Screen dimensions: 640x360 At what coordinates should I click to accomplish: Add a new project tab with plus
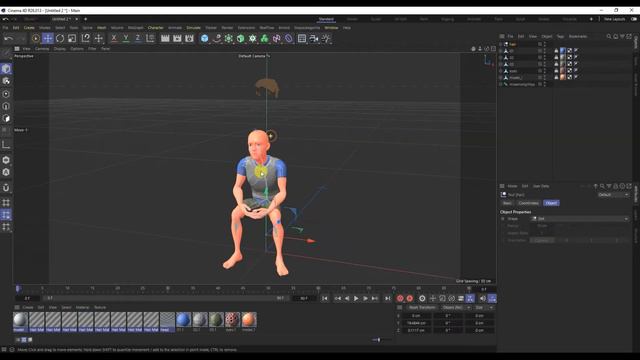[85, 19]
